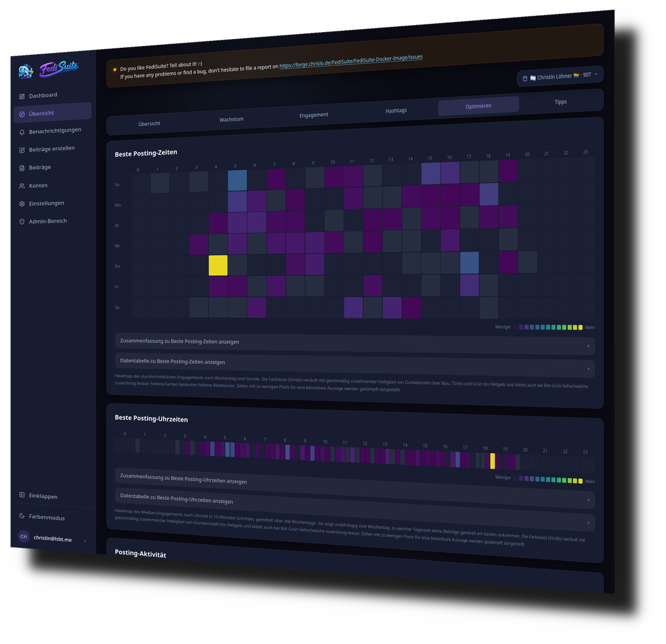This screenshot has width=666, height=644.
Task: Click the purple Saturday 11 o'clock heatmap cell
Action: coord(353,307)
